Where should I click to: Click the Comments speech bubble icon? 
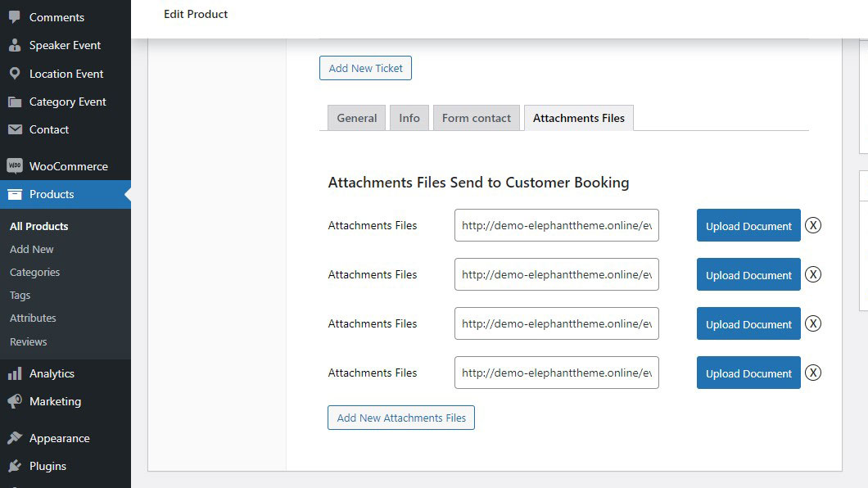(x=15, y=17)
